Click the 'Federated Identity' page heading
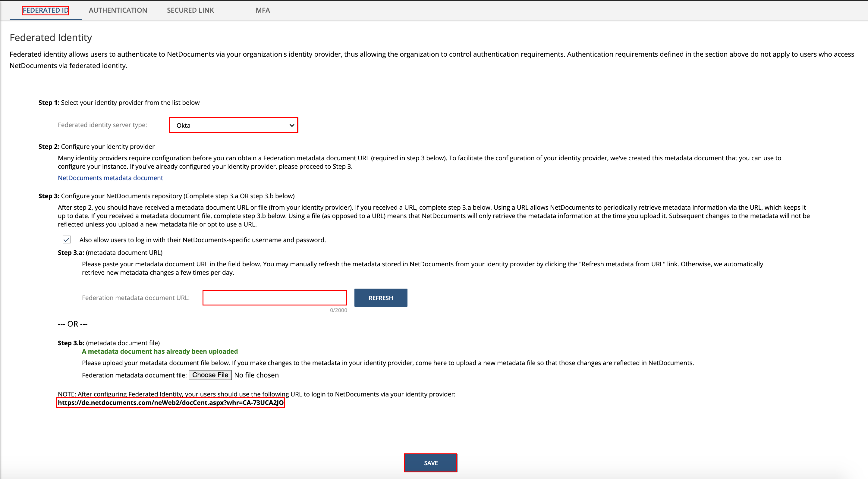The width and height of the screenshot is (868, 479). 51,37
